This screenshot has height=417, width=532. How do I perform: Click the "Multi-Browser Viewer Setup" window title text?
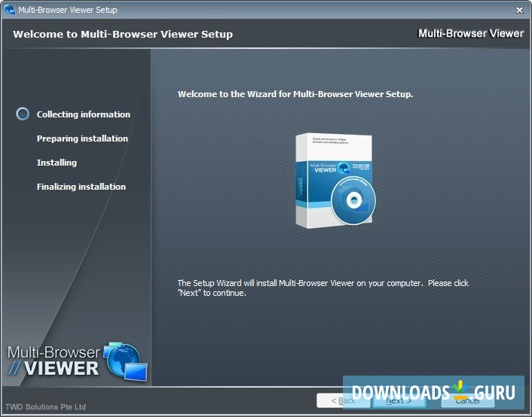[x=68, y=10]
